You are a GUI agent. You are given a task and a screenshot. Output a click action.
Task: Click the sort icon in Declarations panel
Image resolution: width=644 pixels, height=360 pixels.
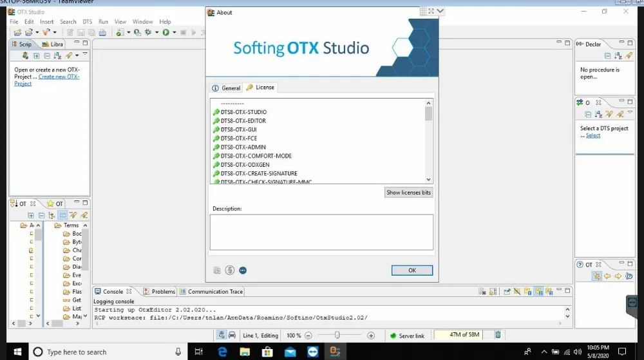tap(618, 55)
